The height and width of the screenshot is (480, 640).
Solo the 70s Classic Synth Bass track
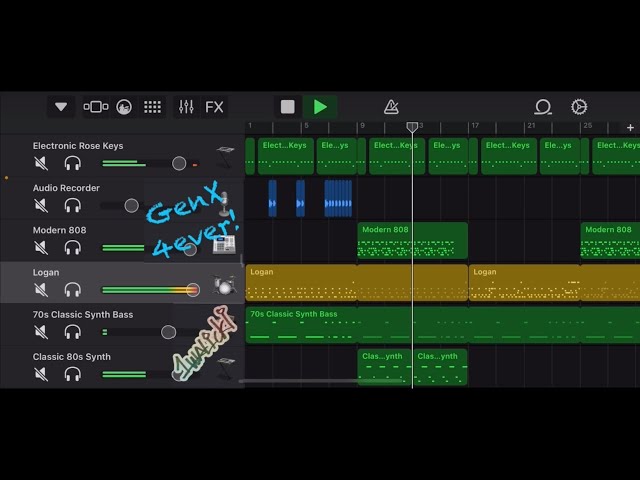73,332
